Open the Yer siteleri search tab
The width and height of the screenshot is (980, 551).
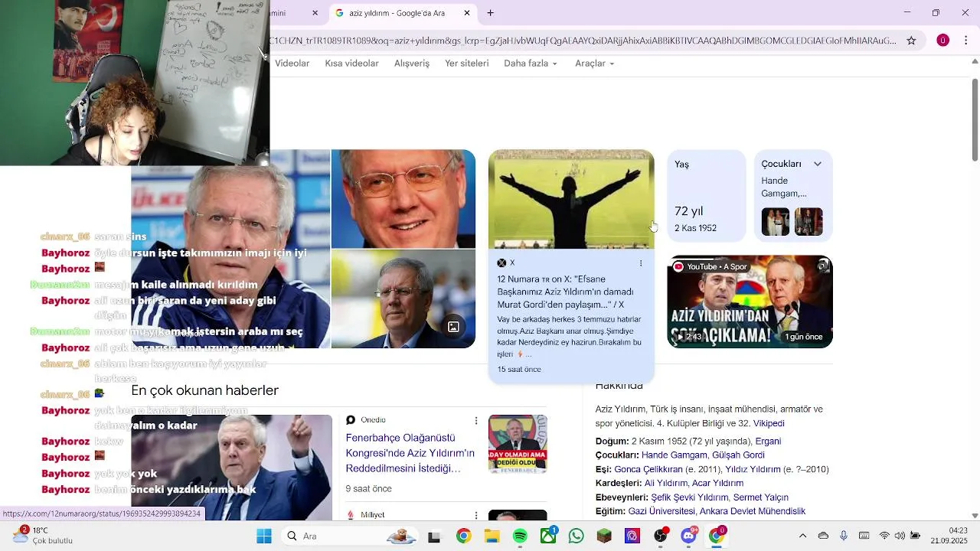pyautogui.click(x=467, y=64)
